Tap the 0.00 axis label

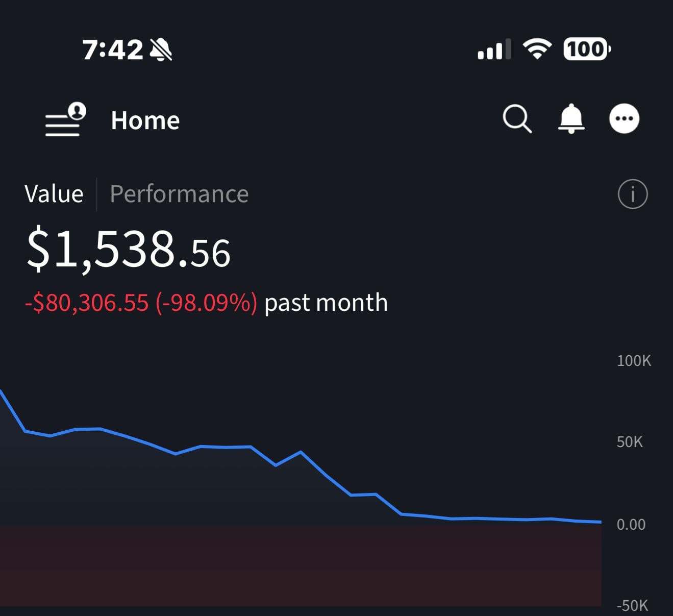pos(631,525)
